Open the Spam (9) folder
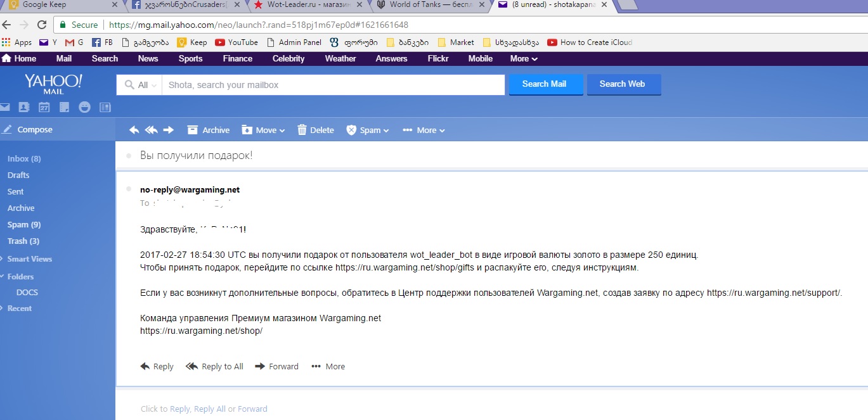Viewport: 868px width, 420px height. click(x=24, y=224)
